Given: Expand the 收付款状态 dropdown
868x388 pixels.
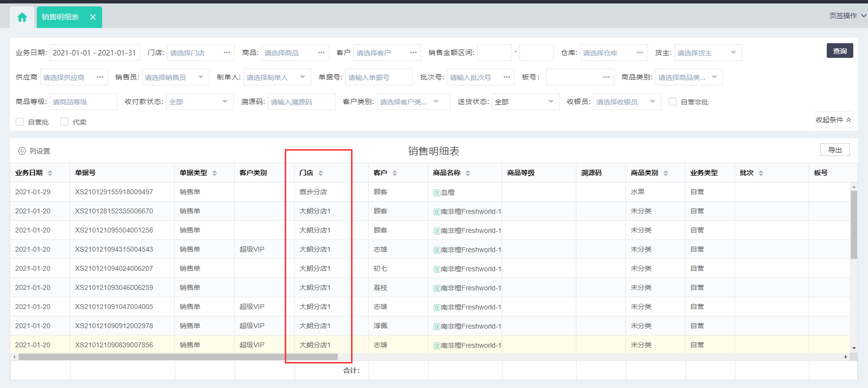Looking at the screenshot, I should pos(225,102).
